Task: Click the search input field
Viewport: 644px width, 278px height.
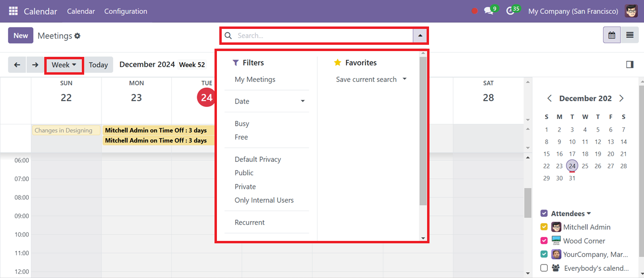Action: pos(323,36)
